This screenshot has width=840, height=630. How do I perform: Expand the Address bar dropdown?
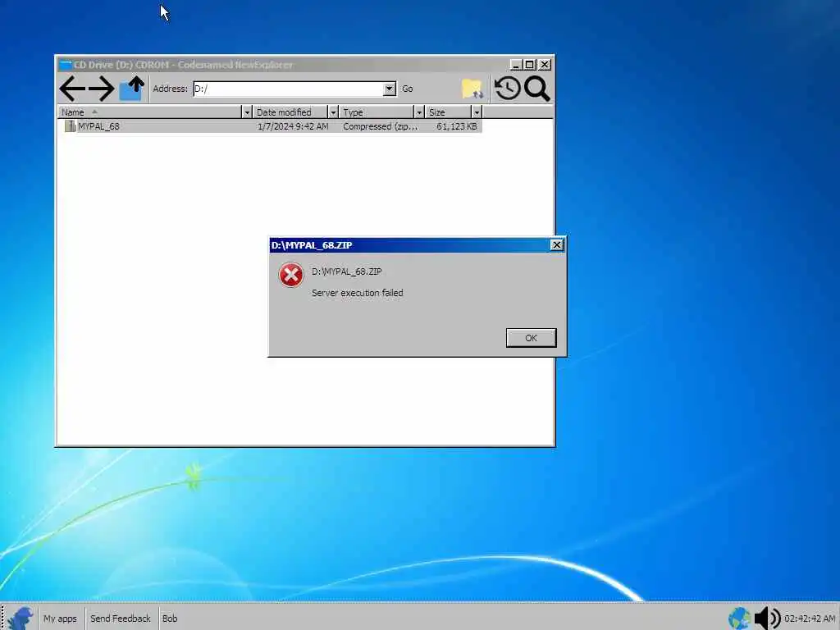[390, 89]
